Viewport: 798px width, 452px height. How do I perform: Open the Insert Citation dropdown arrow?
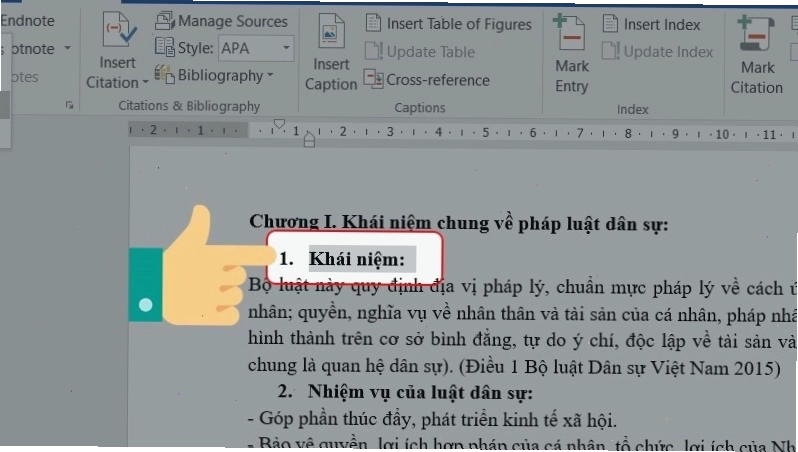146,82
